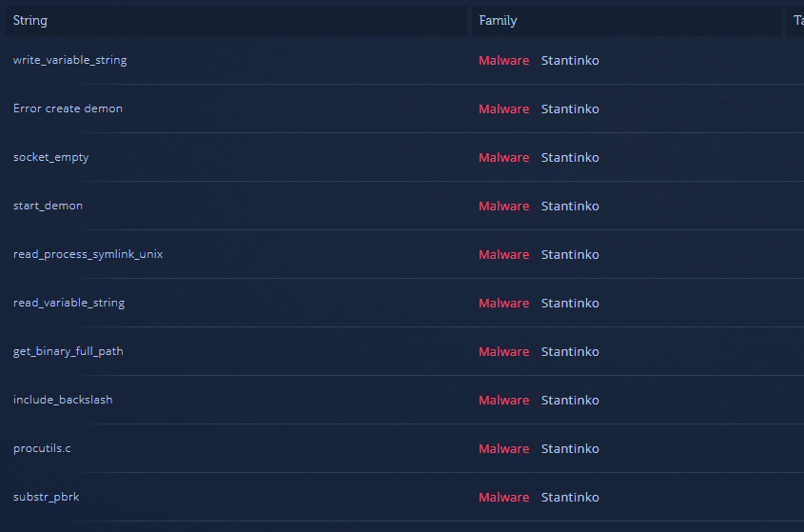Click Malware tag in get_binary_full_path row
This screenshot has width=804, height=532.
(503, 352)
